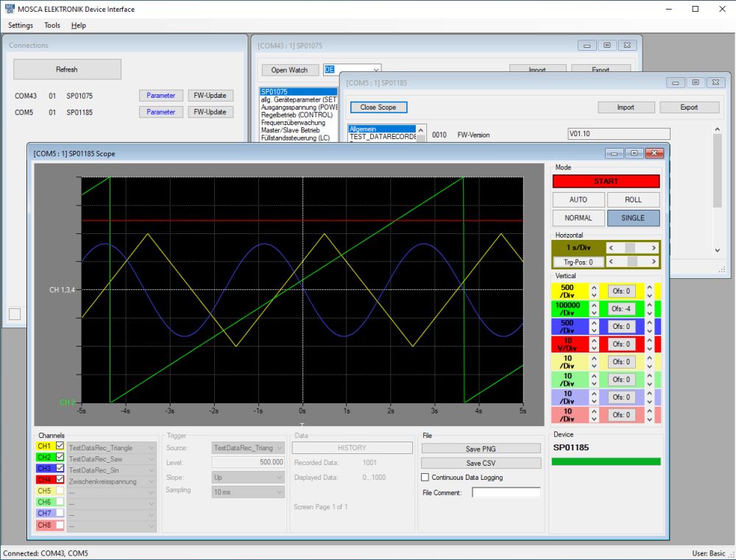Click the Close Scope button
The height and width of the screenshot is (560, 736).
point(378,107)
